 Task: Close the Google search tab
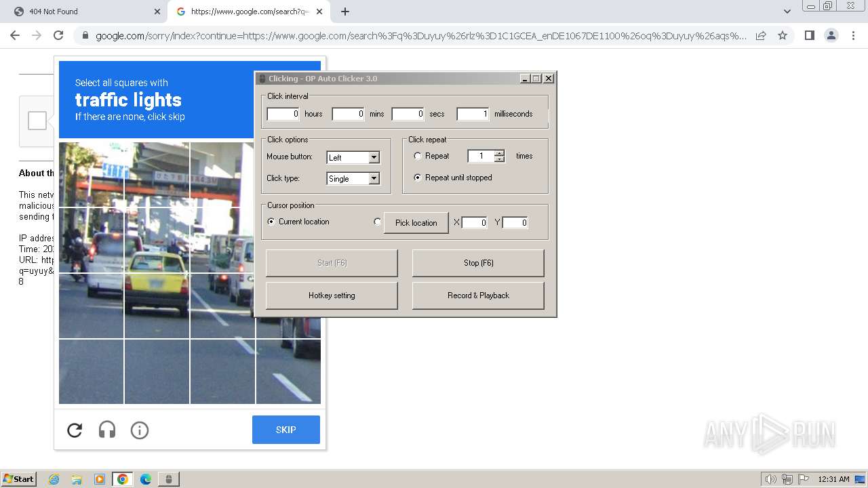point(319,12)
